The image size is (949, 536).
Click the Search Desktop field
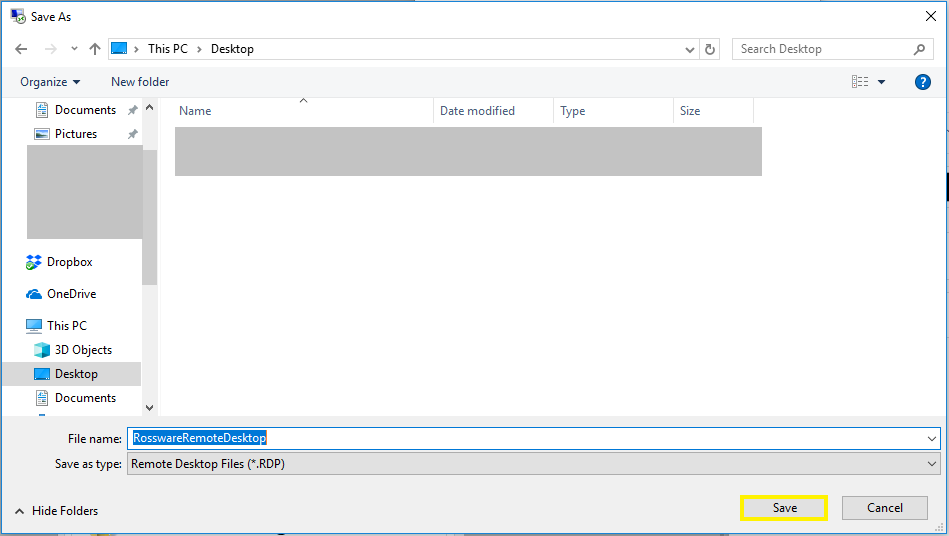click(825, 49)
